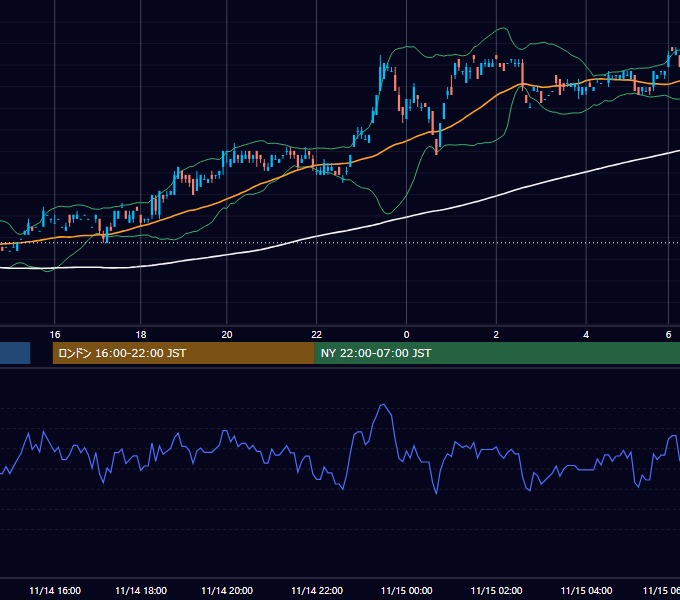
Task: Click hour label 22 on price chart axis
Action: [x=317, y=335]
